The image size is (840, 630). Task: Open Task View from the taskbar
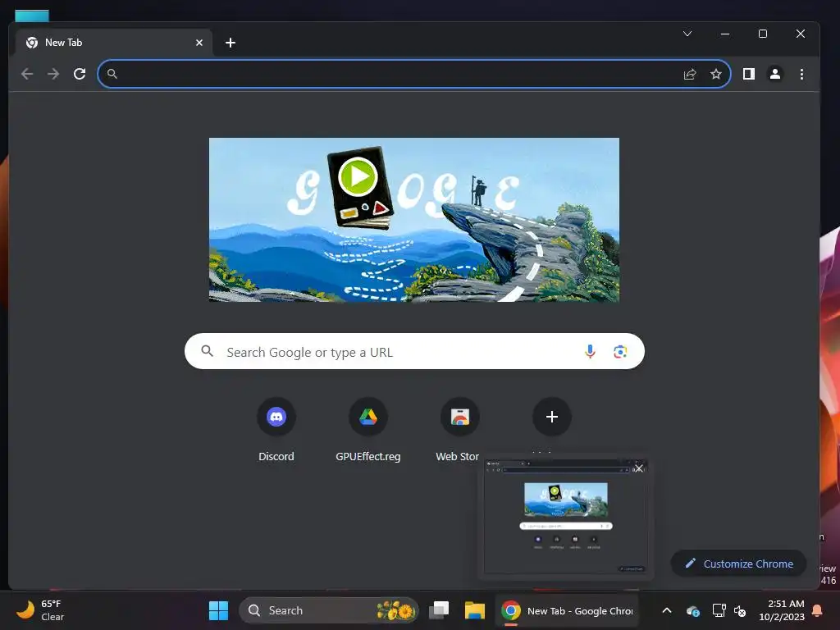[439, 610]
